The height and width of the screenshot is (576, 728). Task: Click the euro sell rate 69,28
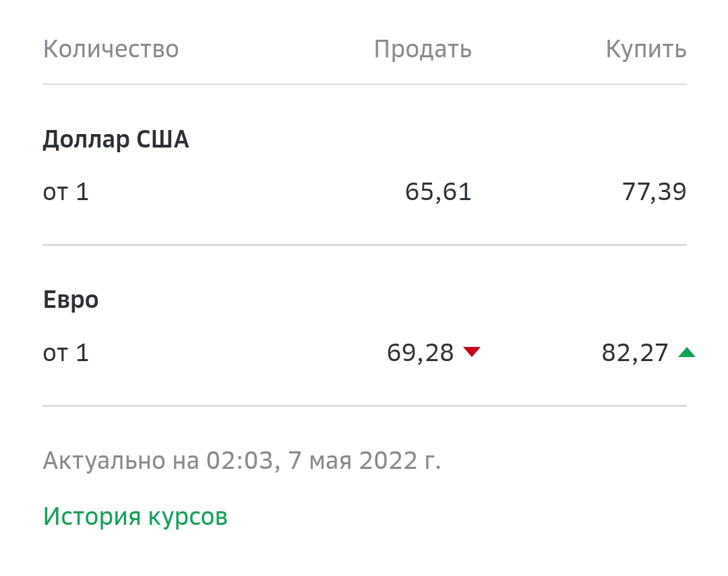coord(420,353)
